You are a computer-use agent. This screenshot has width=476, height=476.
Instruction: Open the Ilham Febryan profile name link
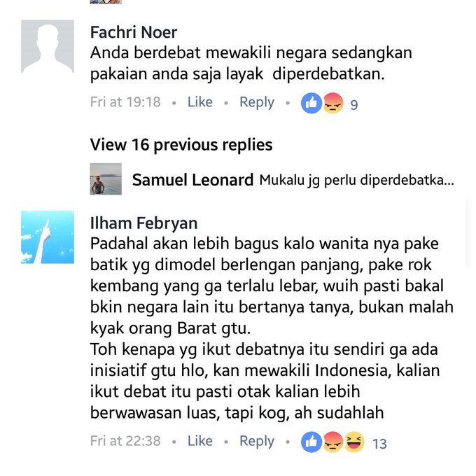(144, 223)
